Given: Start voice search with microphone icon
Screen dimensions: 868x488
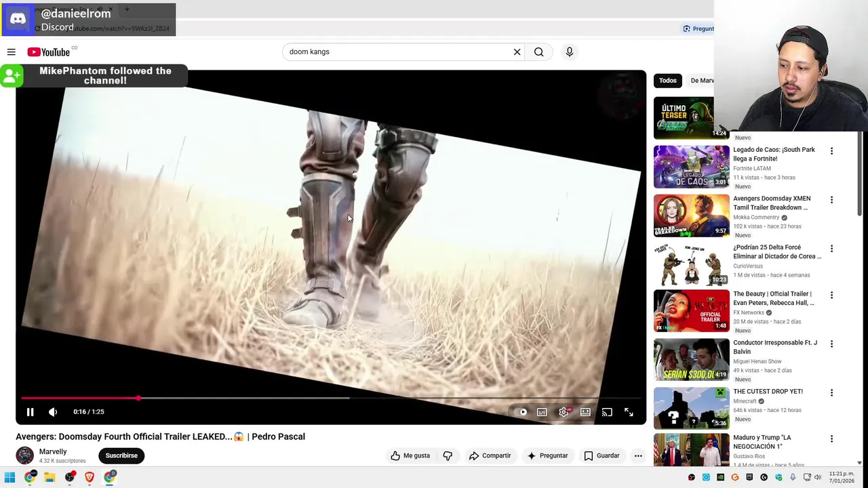Looking at the screenshot, I should click(569, 52).
